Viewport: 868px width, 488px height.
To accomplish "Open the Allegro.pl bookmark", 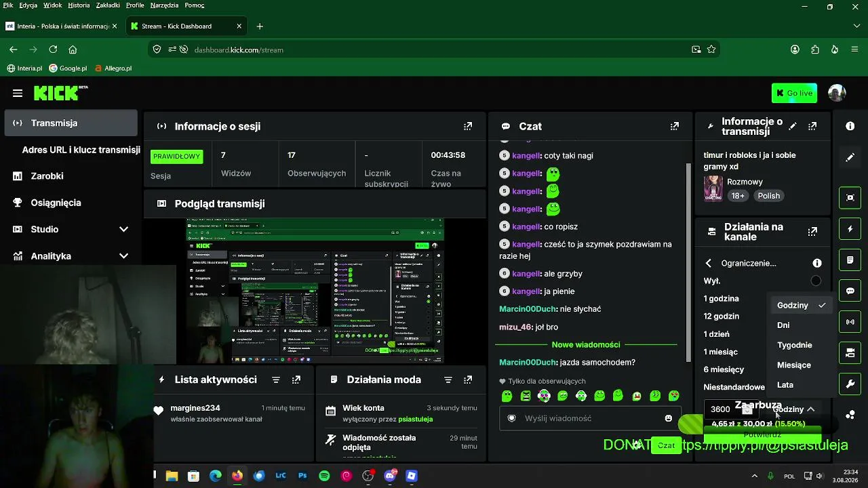I will coord(113,68).
